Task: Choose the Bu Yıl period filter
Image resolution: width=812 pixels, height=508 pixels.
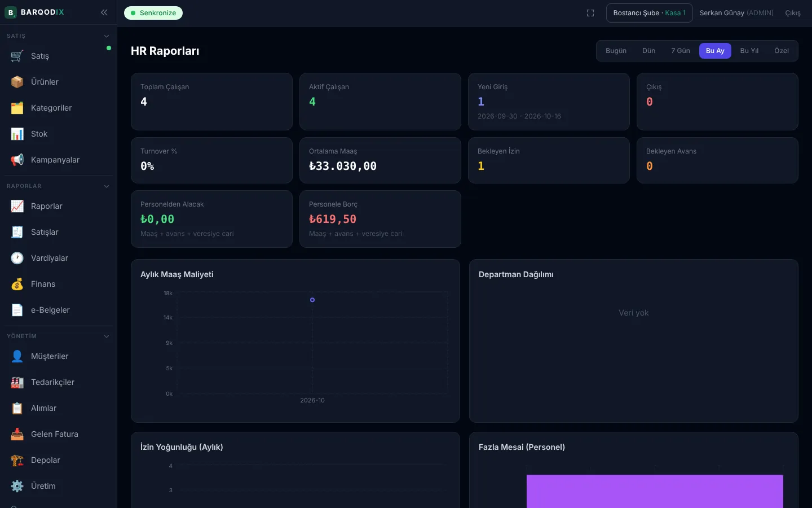Action: [x=749, y=51]
